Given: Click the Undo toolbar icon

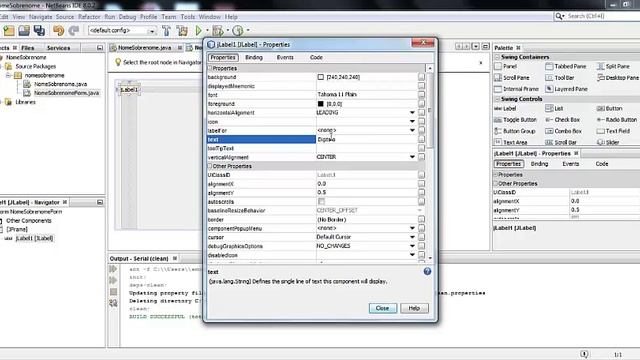Looking at the screenshot, I should (x=59, y=31).
